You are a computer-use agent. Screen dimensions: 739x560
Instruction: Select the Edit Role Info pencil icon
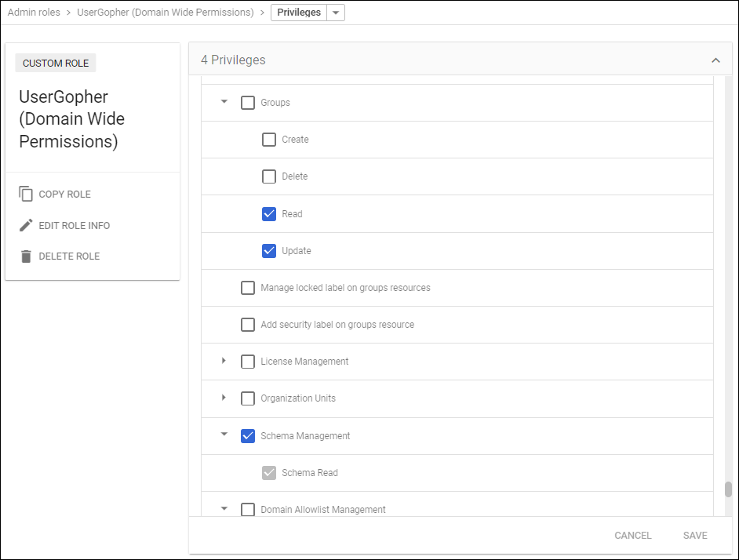pos(26,225)
